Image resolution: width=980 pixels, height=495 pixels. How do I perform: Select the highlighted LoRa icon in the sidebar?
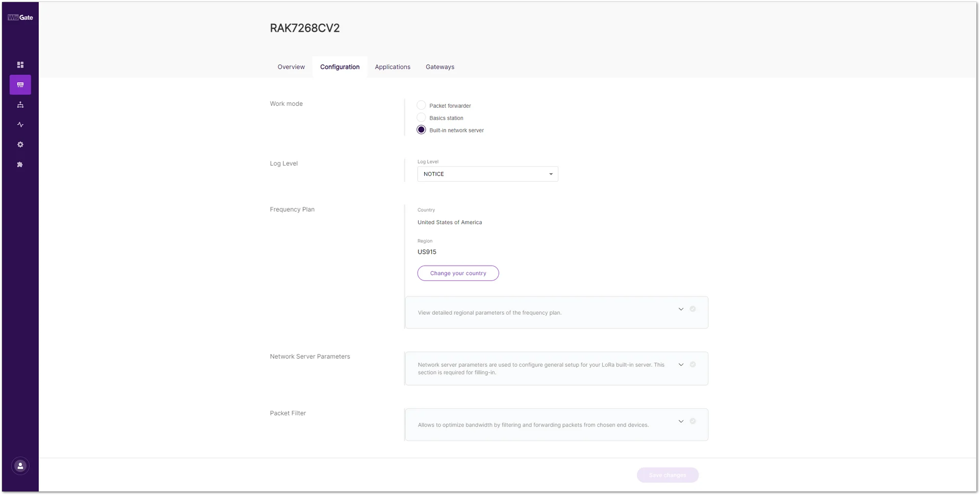(x=20, y=85)
